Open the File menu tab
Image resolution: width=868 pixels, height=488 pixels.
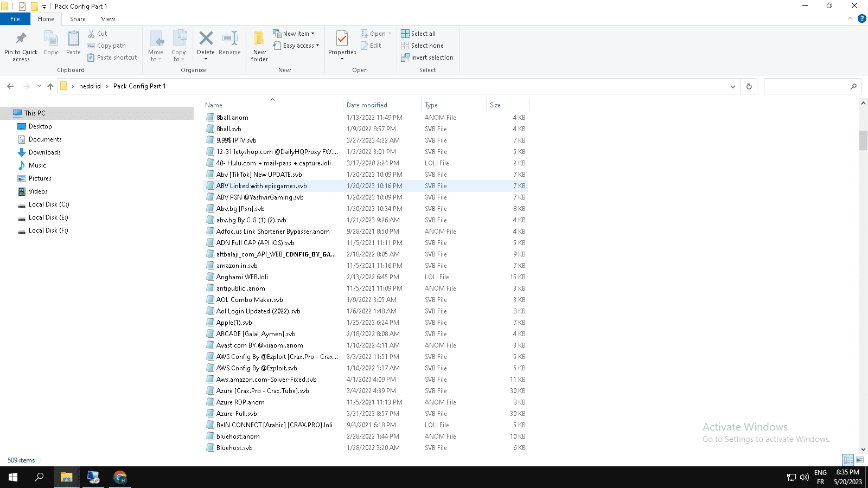[15, 19]
